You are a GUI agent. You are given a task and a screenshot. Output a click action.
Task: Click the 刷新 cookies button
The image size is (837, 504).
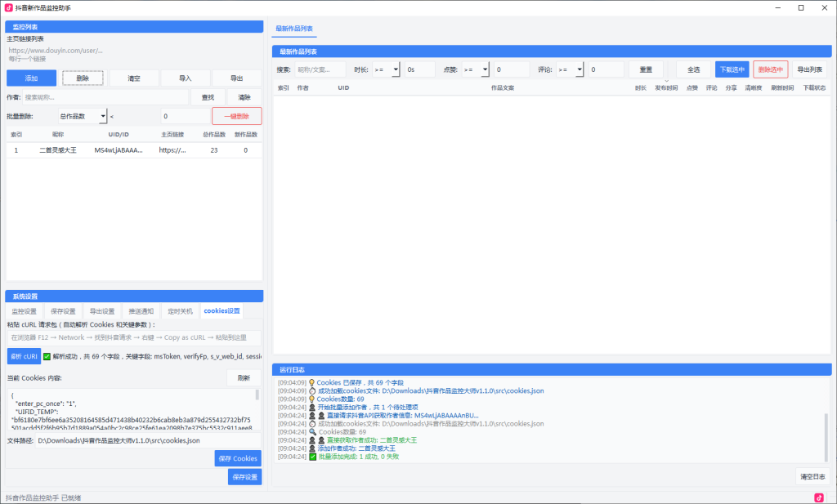[x=244, y=377]
